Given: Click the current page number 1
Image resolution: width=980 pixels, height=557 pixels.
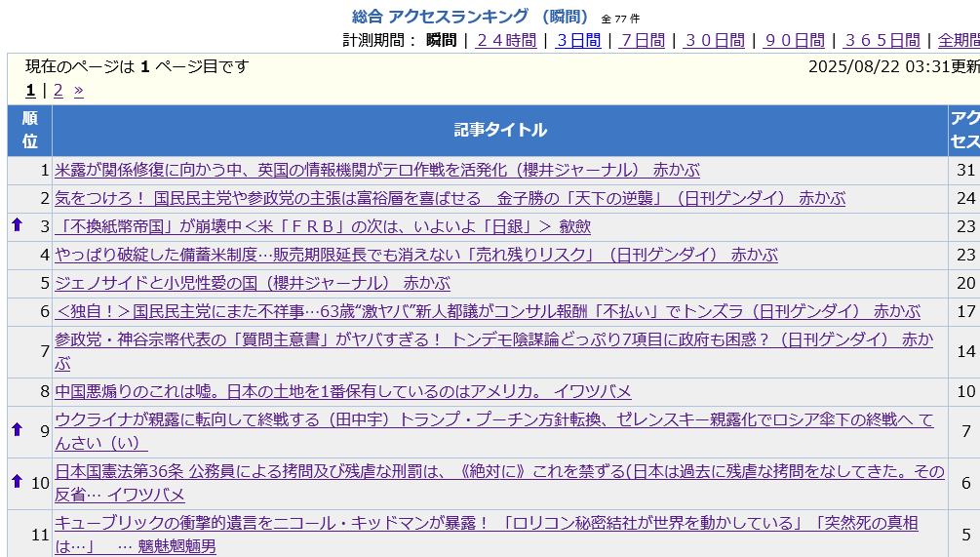Looking at the screenshot, I should pos(30,91).
